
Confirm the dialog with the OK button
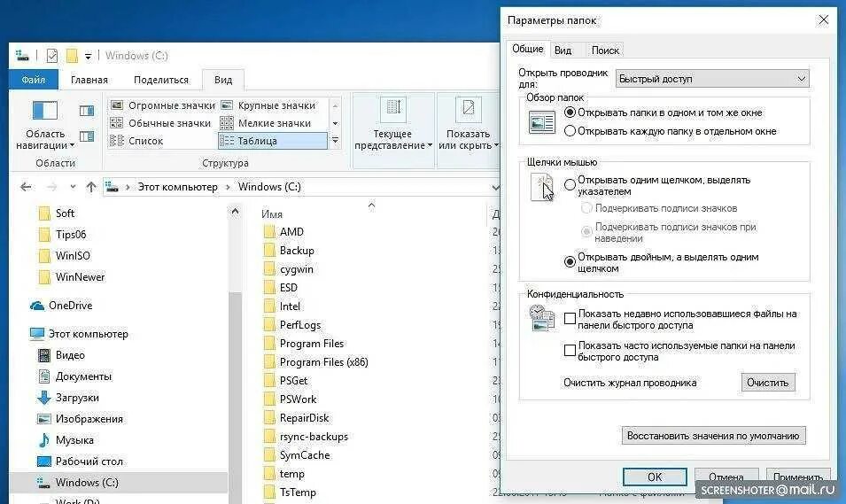pyautogui.click(x=655, y=477)
